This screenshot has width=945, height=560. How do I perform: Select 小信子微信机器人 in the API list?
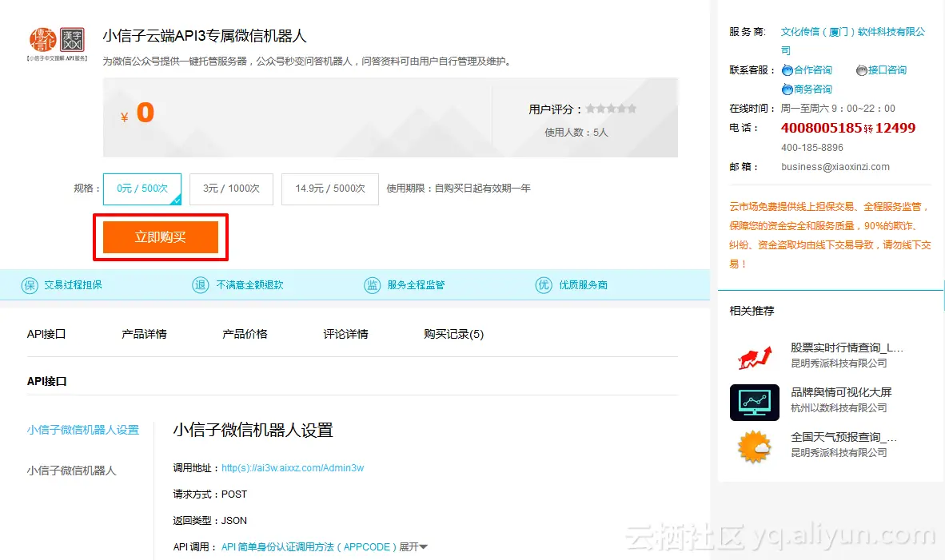tap(71, 471)
